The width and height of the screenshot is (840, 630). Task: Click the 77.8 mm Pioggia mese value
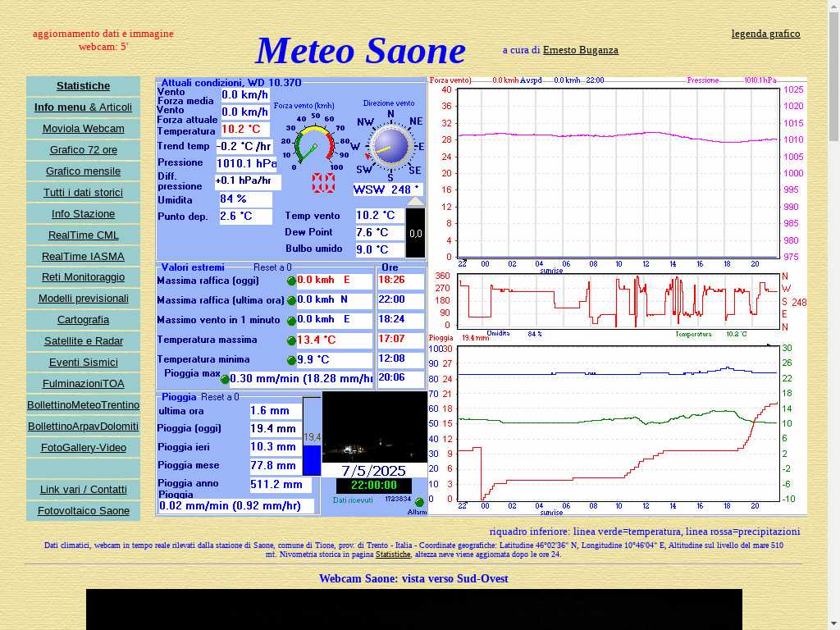[x=276, y=466]
